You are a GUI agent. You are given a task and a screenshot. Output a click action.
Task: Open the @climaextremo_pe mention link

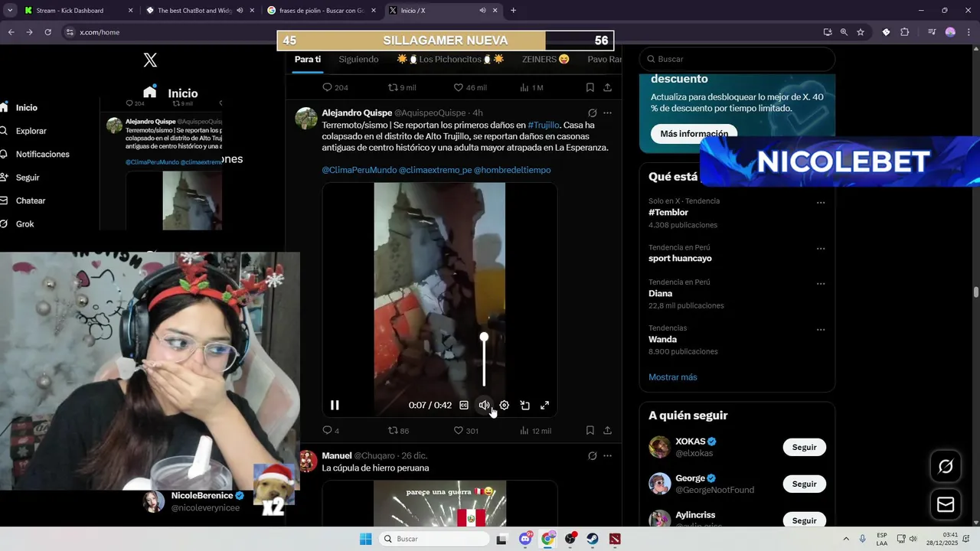tap(435, 170)
